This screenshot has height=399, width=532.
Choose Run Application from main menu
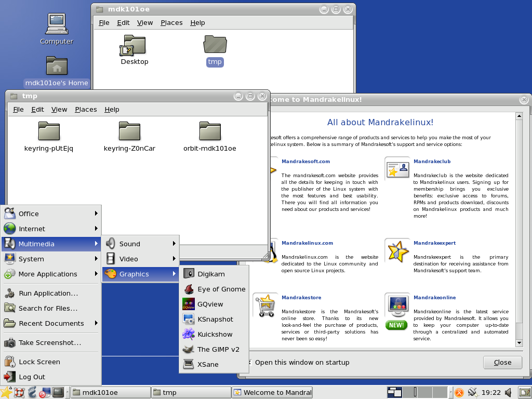point(51,293)
